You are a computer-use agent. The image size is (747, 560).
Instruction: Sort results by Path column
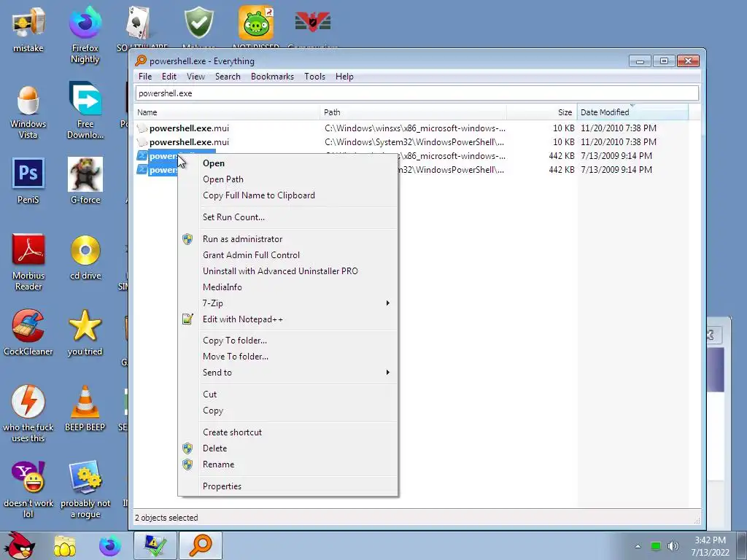click(414, 112)
